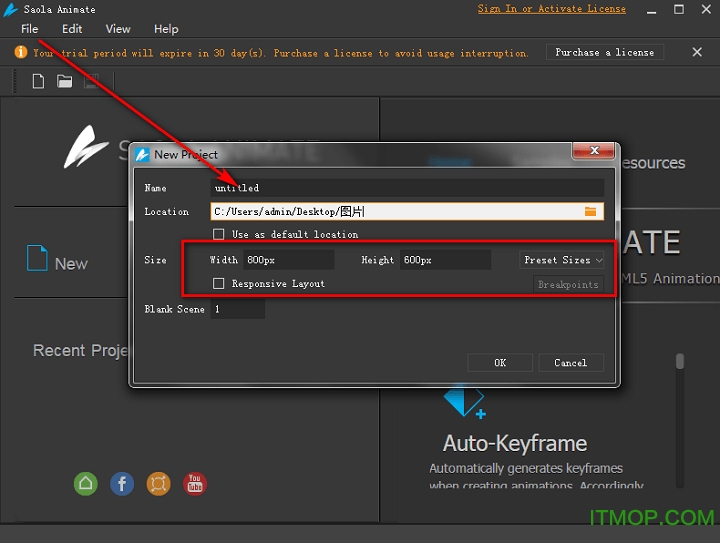Dismiss the trial expiration notification bar
The width and height of the screenshot is (720, 543).
click(x=699, y=53)
